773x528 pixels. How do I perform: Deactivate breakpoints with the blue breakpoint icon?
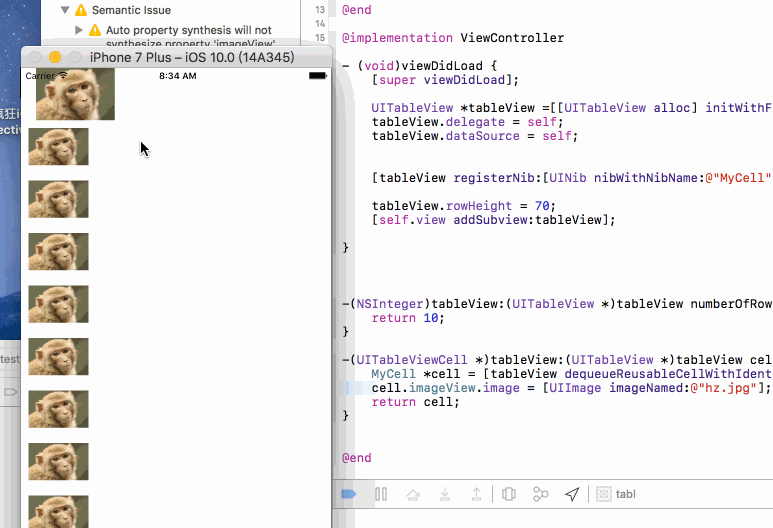coord(349,494)
